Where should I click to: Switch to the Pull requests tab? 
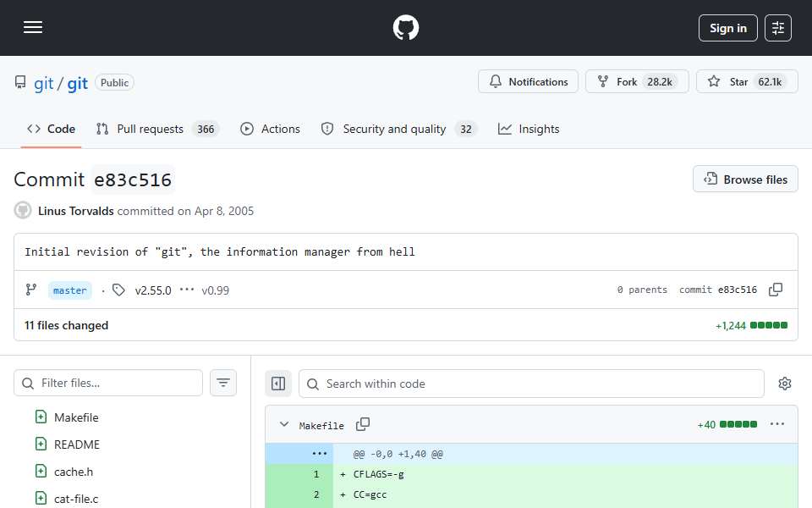coord(157,129)
